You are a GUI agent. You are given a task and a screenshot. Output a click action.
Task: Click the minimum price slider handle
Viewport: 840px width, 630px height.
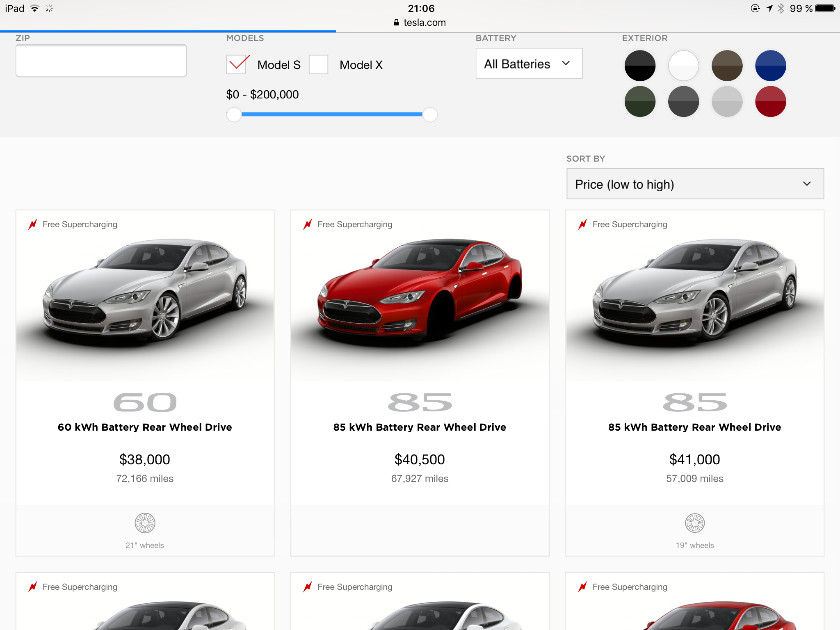tap(234, 114)
